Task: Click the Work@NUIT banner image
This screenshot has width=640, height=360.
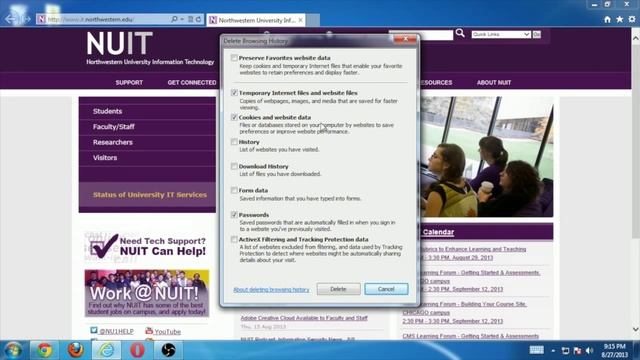Action: coord(147,293)
